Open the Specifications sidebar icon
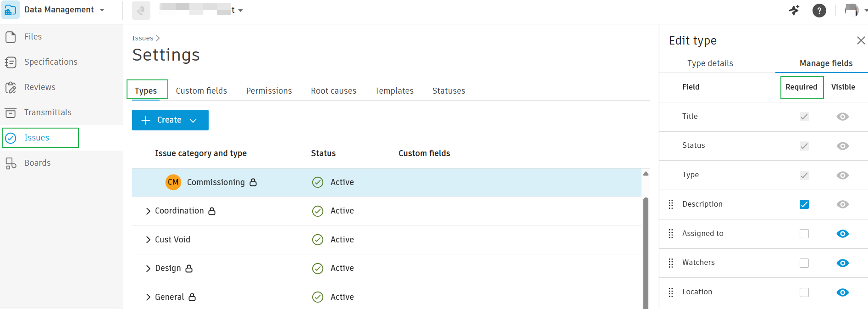This screenshot has height=309, width=868. tap(11, 62)
